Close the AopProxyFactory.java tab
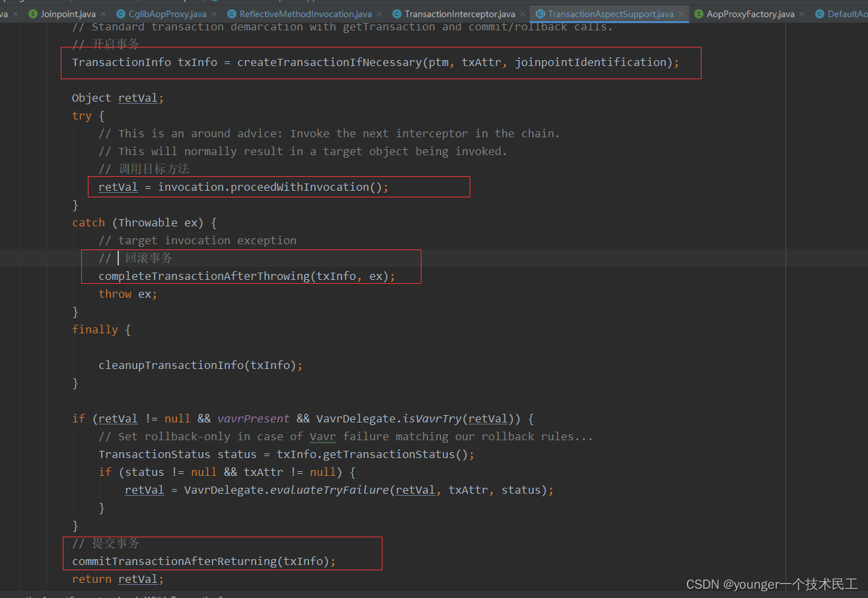 803,14
